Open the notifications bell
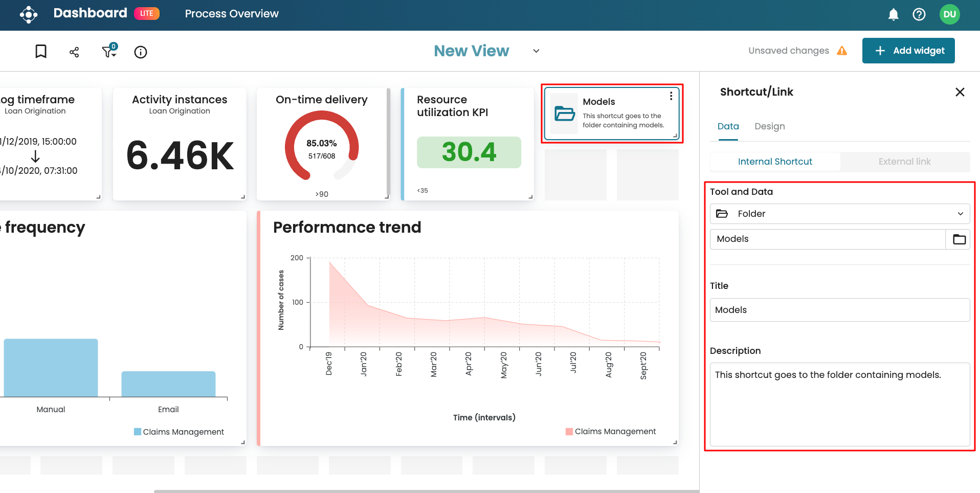This screenshot has width=980, height=493. 893,14
